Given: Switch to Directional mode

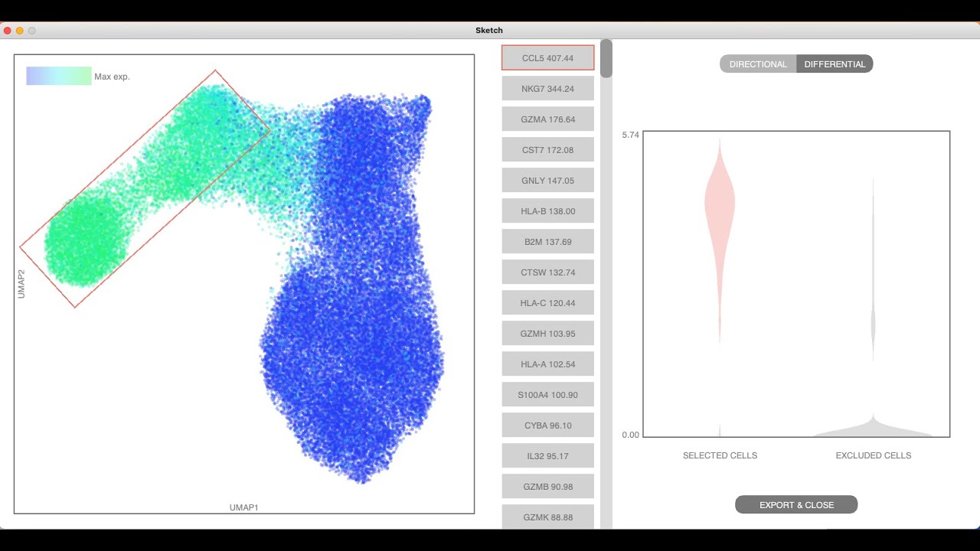Looking at the screenshot, I should tap(758, 64).
